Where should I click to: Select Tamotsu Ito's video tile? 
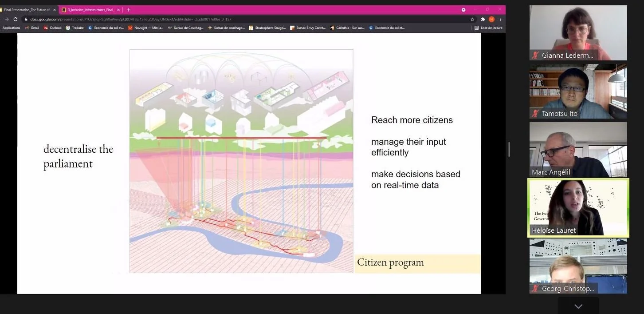pos(578,91)
